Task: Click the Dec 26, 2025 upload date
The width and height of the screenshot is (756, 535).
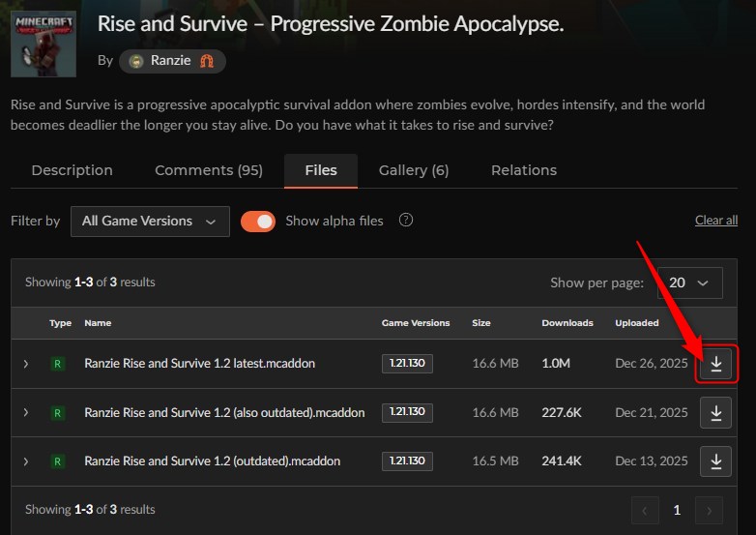Action: (652, 363)
